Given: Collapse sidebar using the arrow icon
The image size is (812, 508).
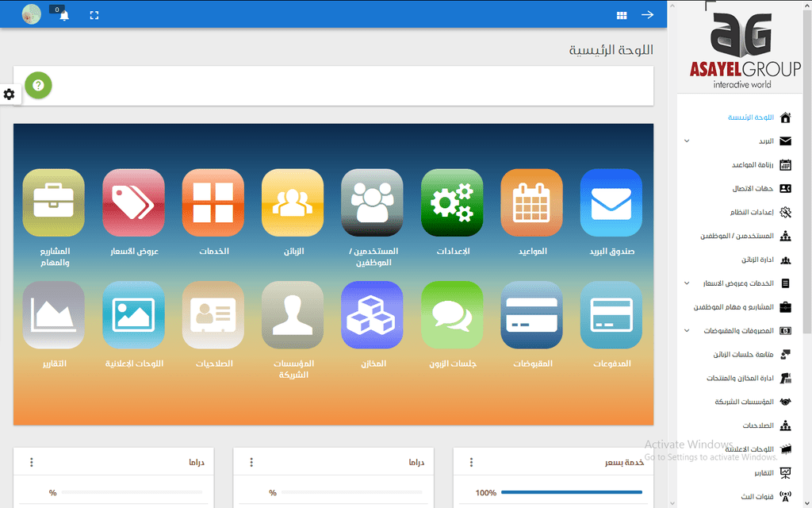Looking at the screenshot, I should click(x=647, y=14).
